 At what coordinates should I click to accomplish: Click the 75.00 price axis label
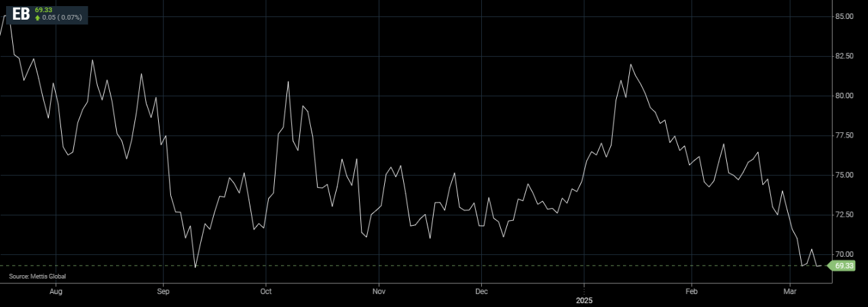(844, 175)
